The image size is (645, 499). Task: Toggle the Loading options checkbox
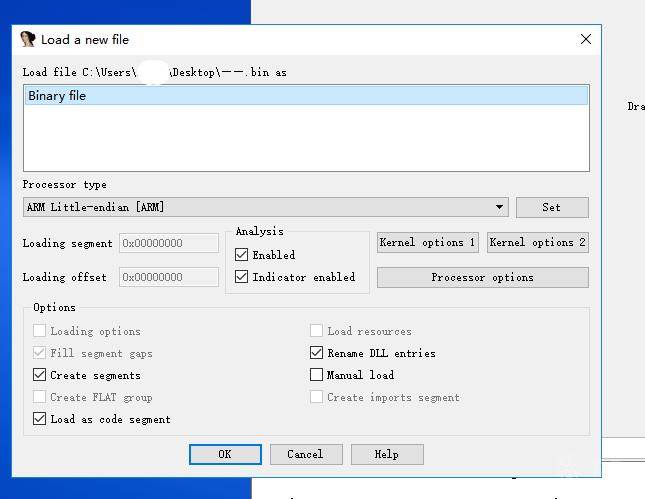[39, 330]
